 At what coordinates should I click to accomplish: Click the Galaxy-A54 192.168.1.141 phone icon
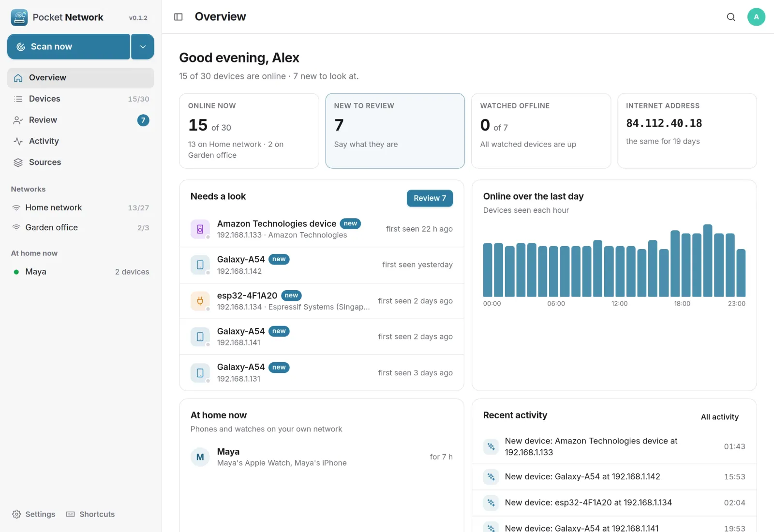pos(200,337)
